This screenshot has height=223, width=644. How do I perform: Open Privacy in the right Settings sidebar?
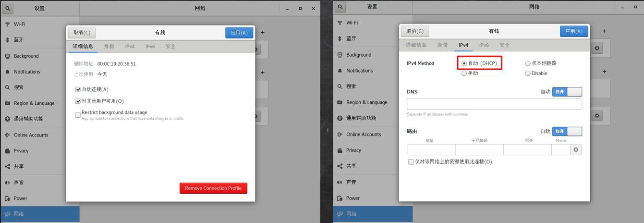(353, 150)
